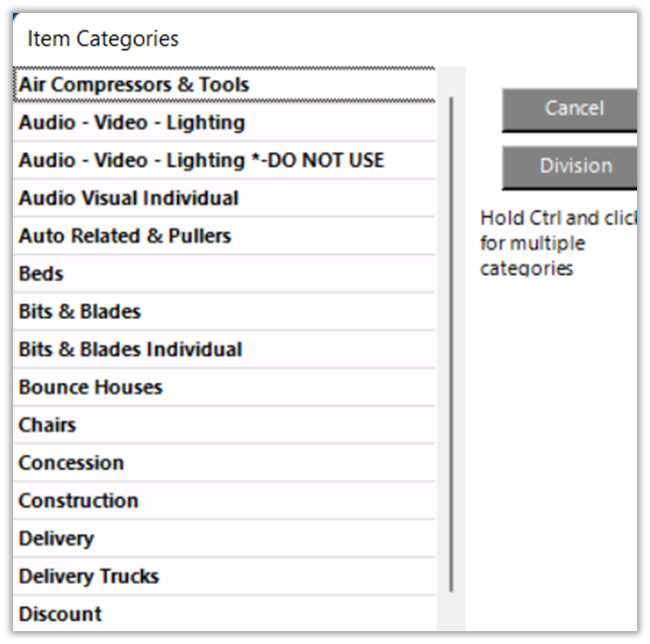Pick Bits & Blades Individual
This screenshot has width=650, height=644.
(x=130, y=350)
